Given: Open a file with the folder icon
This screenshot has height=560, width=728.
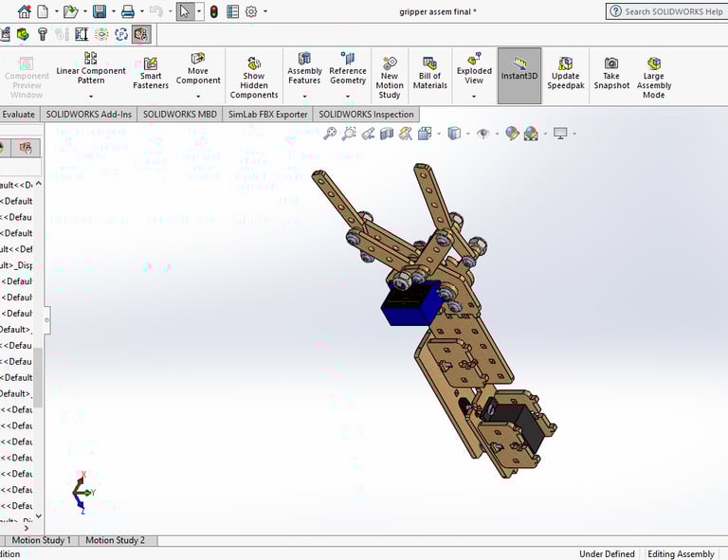Looking at the screenshot, I should 70,11.
